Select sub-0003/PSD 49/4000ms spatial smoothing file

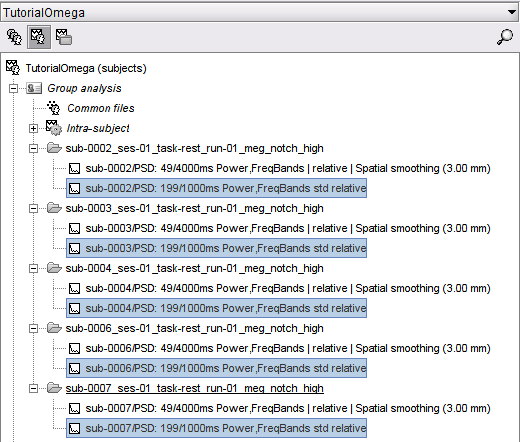(288, 228)
